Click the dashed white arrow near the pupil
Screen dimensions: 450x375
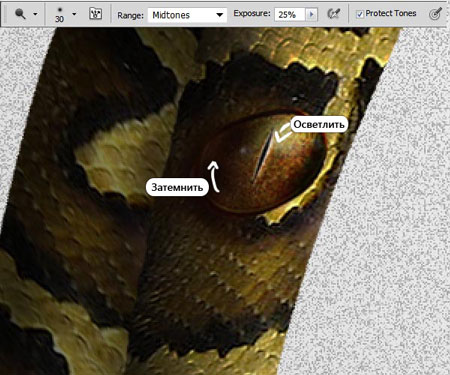coord(282,133)
